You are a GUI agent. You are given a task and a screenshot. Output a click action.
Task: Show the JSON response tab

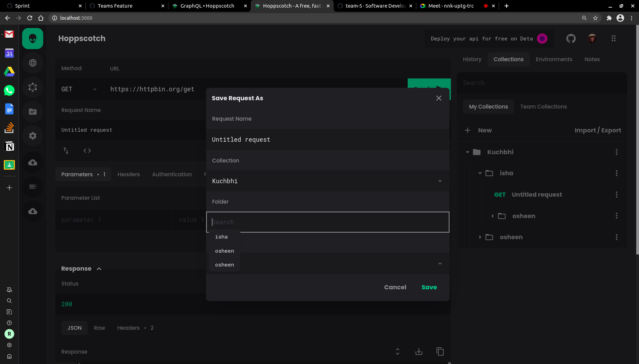click(x=74, y=328)
